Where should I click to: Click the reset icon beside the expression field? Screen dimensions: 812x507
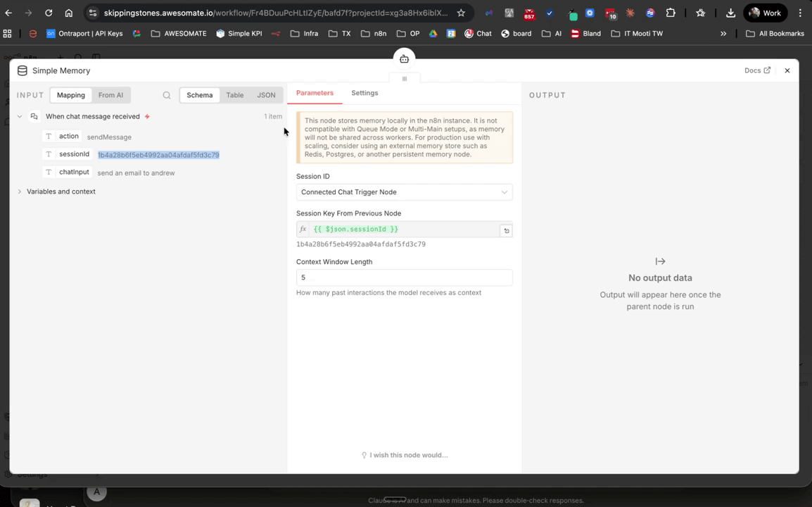point(506,230)
